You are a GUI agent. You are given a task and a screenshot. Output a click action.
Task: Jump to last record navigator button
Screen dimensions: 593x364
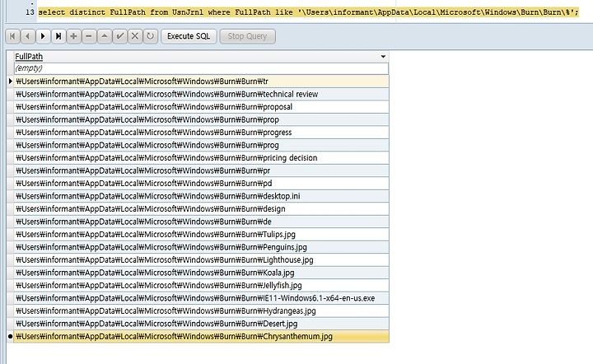click(x=58, y=36)
